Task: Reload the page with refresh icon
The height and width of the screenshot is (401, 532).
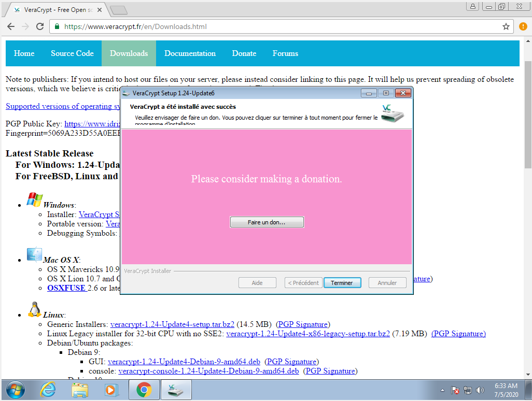Action: 40,26
